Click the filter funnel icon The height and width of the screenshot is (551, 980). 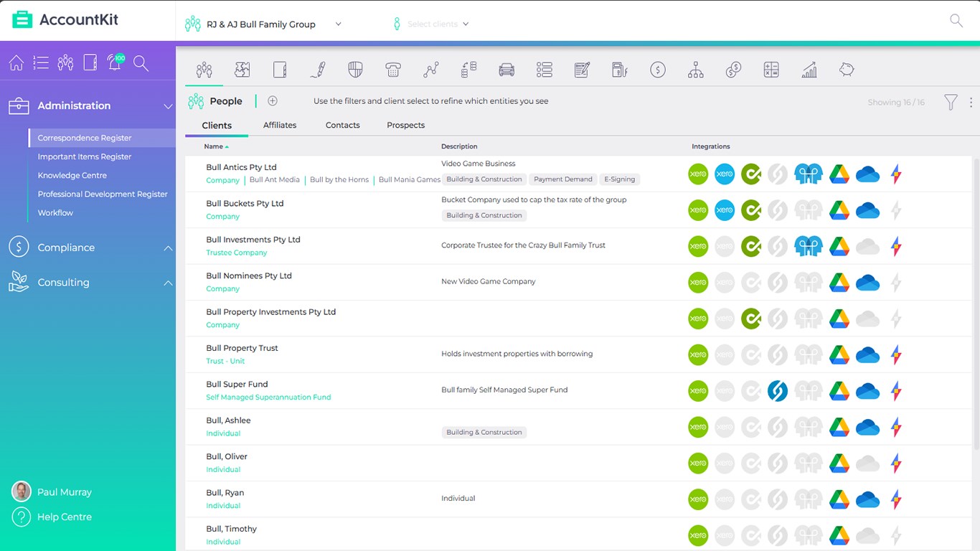point(951,102)
